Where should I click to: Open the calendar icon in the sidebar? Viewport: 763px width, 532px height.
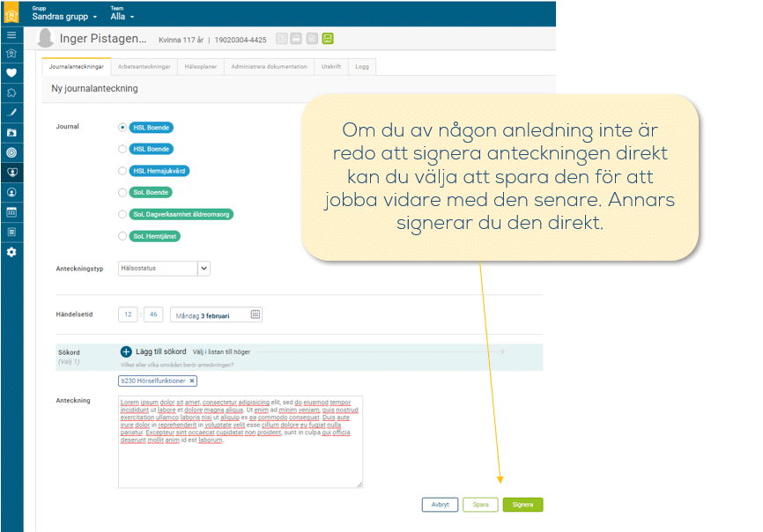(11, 212)
